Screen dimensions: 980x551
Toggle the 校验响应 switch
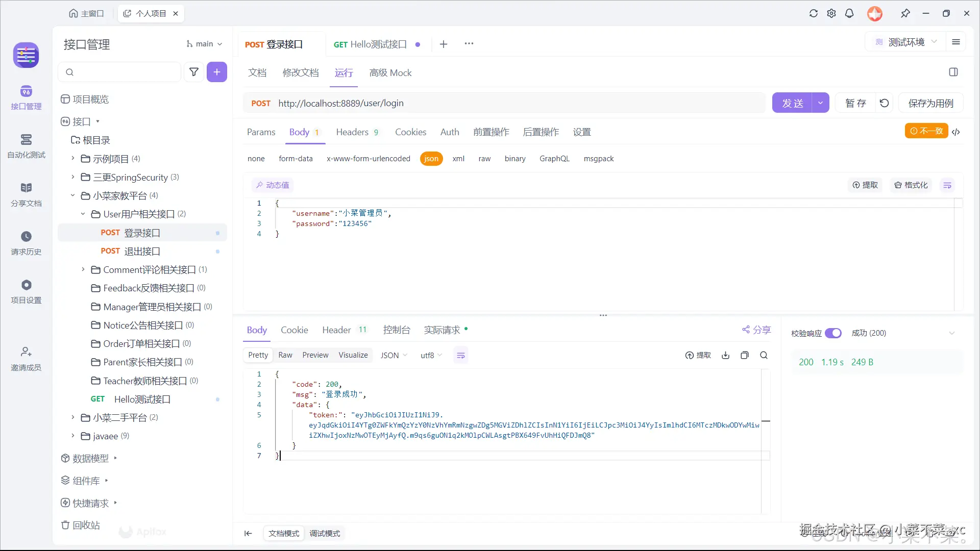click(x=833, y=333)
